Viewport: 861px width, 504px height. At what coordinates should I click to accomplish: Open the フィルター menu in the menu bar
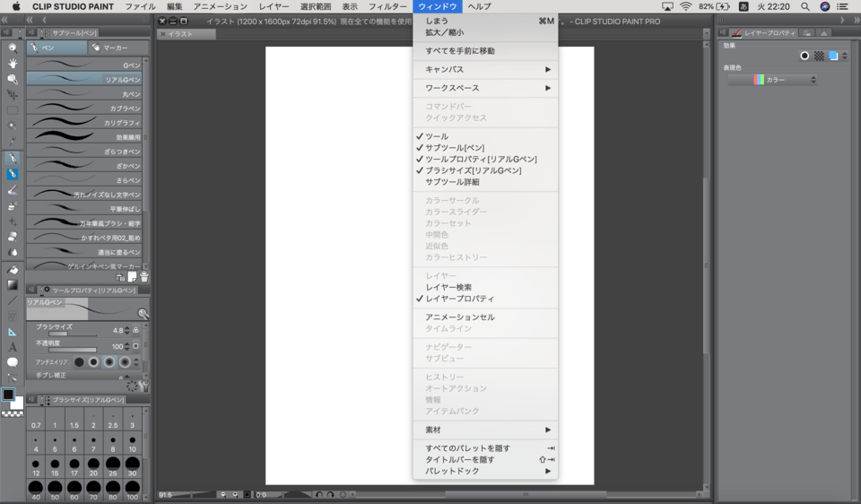coord(387,6)
